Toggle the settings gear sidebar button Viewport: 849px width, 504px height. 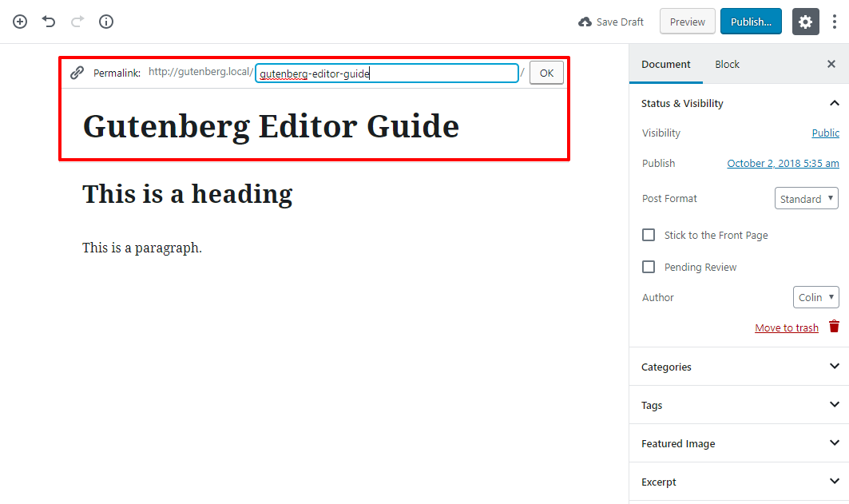tap(806, 22)
